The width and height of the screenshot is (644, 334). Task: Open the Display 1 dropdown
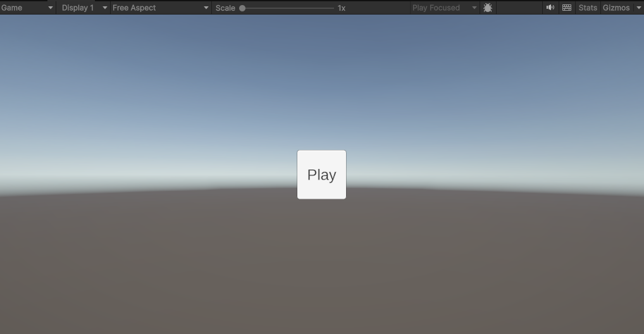click(x=84, y=8)
